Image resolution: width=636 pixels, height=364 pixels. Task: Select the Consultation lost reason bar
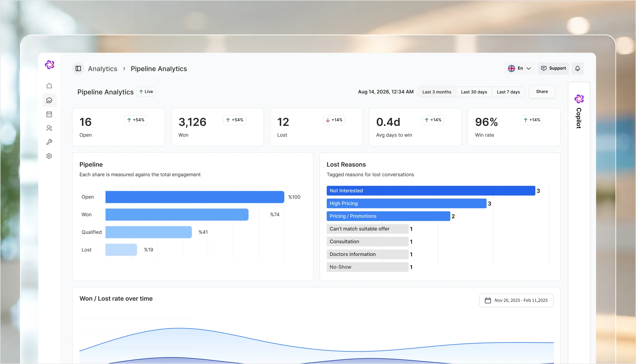[368, 241]
